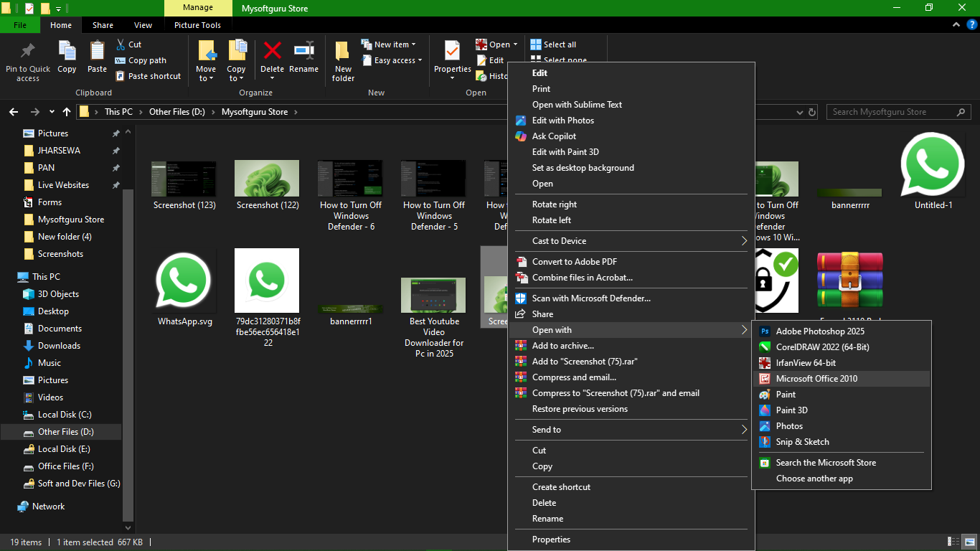Open with Paint 3D
This screenshot has height=551, width=980.
point(842,410)
